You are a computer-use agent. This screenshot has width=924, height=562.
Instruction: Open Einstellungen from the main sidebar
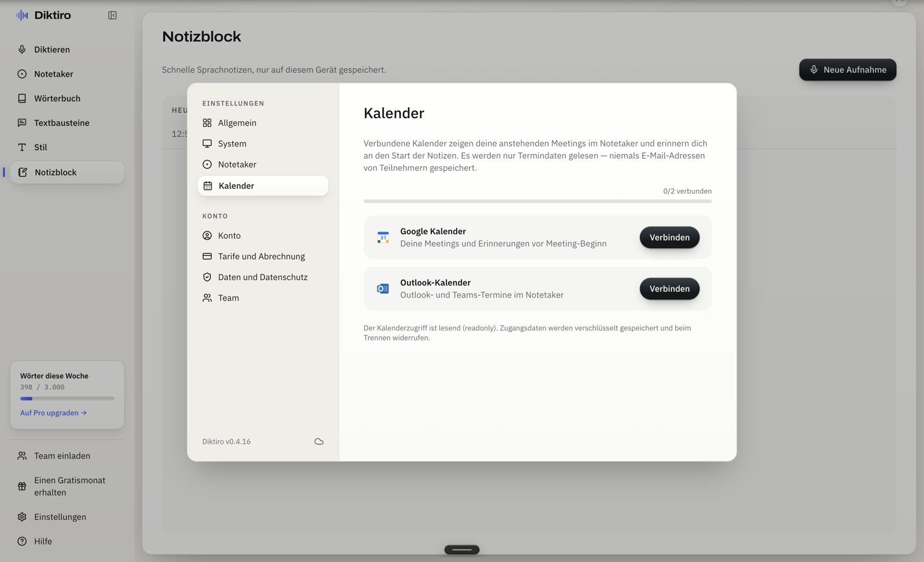pos(67,517)
